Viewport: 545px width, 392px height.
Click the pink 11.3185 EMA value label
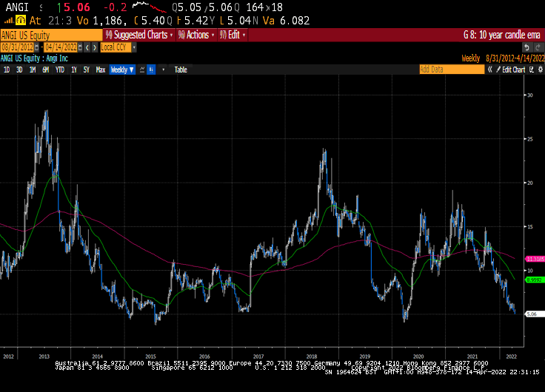(x=535, y=259)
